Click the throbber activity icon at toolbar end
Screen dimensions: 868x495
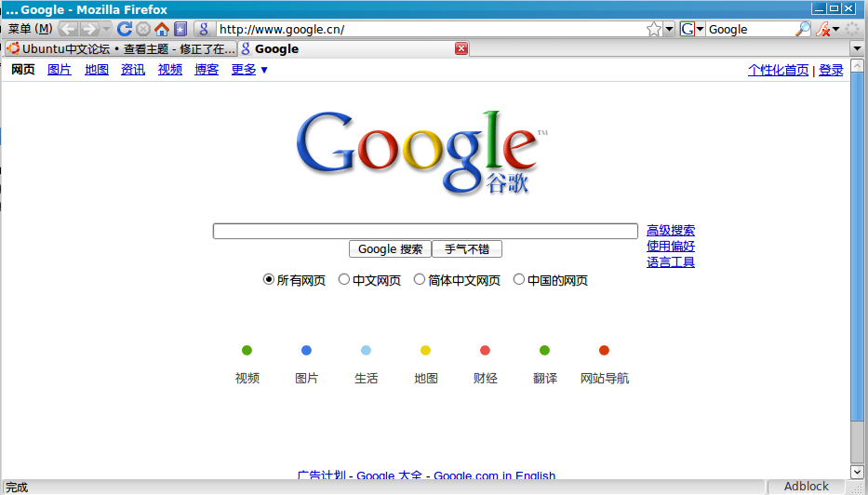852,29
